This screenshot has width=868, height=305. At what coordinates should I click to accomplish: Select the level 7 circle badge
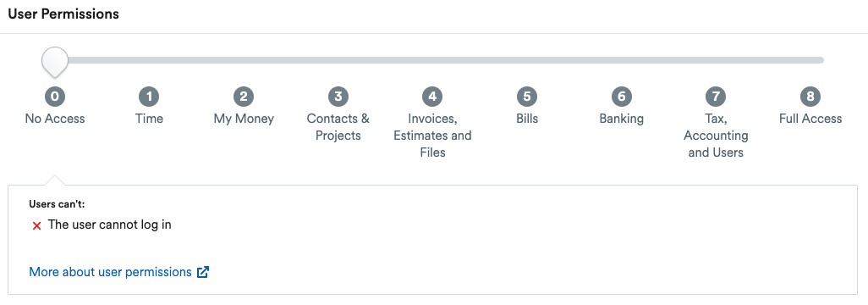click(x=716, y=97)
